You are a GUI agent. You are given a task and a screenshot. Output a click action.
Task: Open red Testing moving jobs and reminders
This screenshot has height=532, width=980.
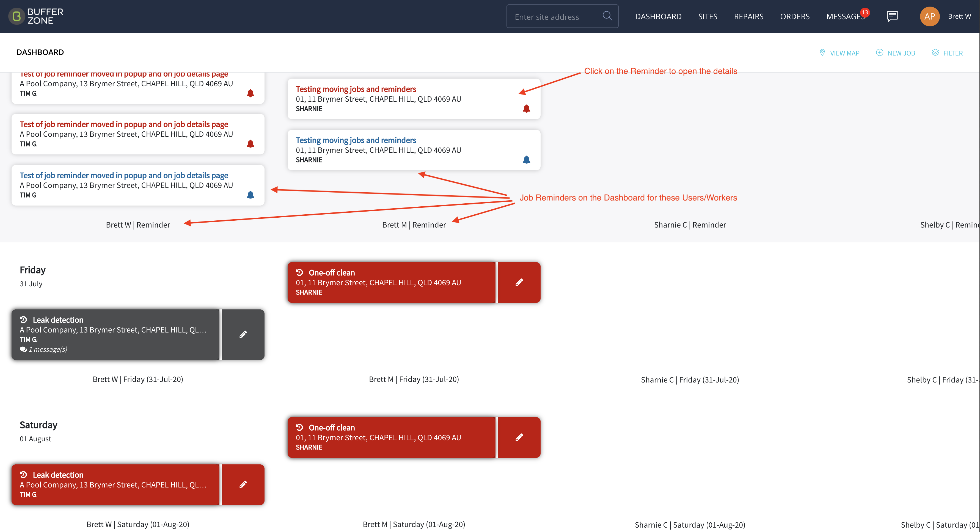[x=356, y=89]
